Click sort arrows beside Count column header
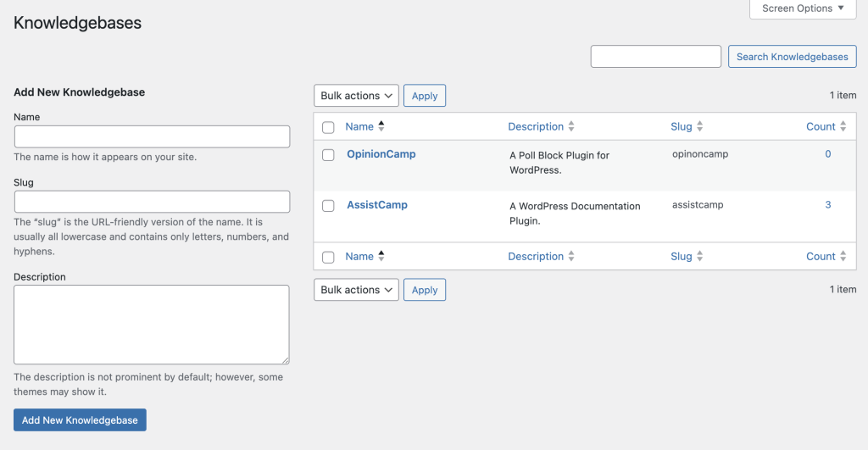 coord(843,126)
